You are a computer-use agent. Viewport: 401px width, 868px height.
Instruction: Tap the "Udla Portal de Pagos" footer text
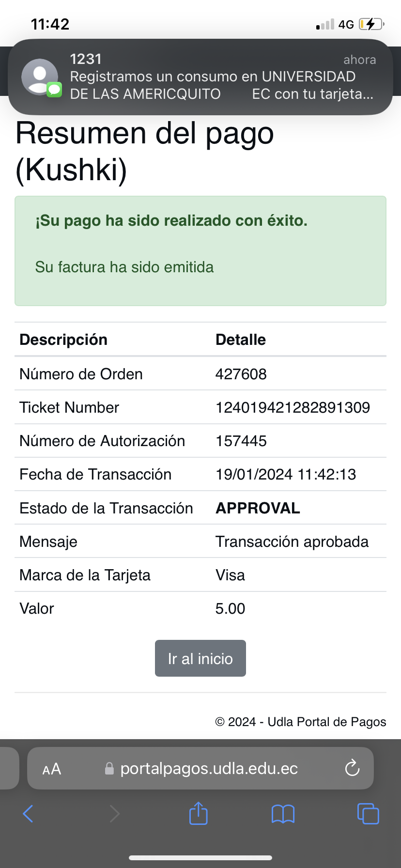point(326,722)
